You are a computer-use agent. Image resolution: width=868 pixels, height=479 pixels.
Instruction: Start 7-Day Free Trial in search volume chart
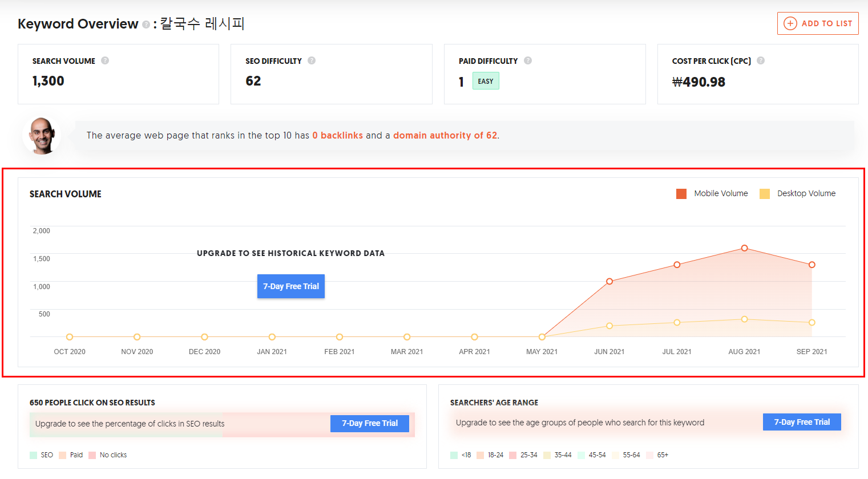click(x=291, y=286)
